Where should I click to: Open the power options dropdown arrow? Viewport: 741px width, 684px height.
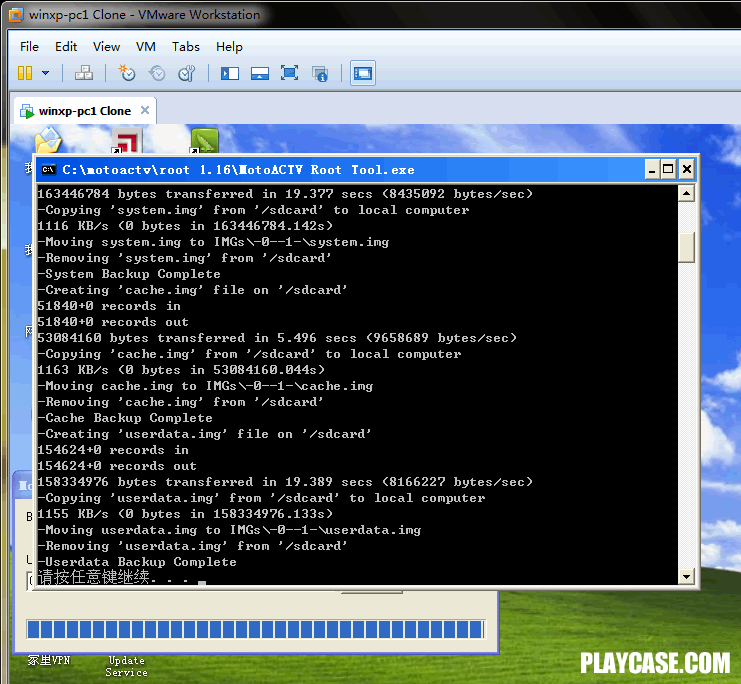[x=45, y=73]
